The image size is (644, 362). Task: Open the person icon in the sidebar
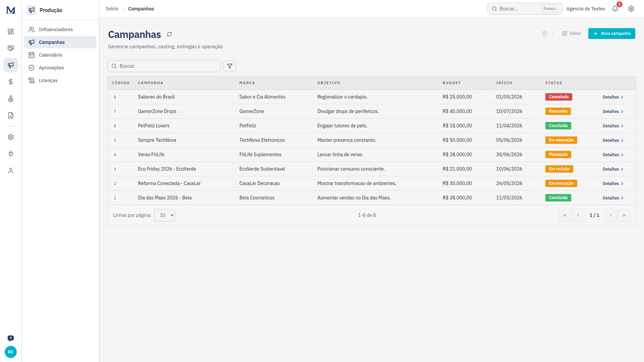click(x=11, y=171)
